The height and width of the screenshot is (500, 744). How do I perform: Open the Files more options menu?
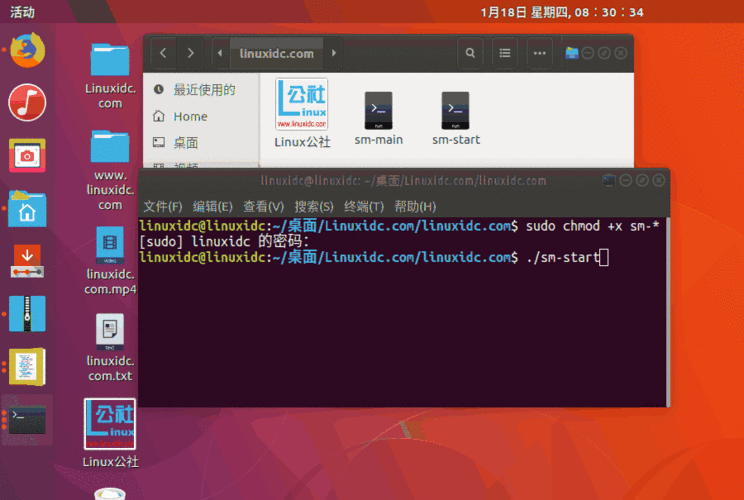(x=539, y=53)
